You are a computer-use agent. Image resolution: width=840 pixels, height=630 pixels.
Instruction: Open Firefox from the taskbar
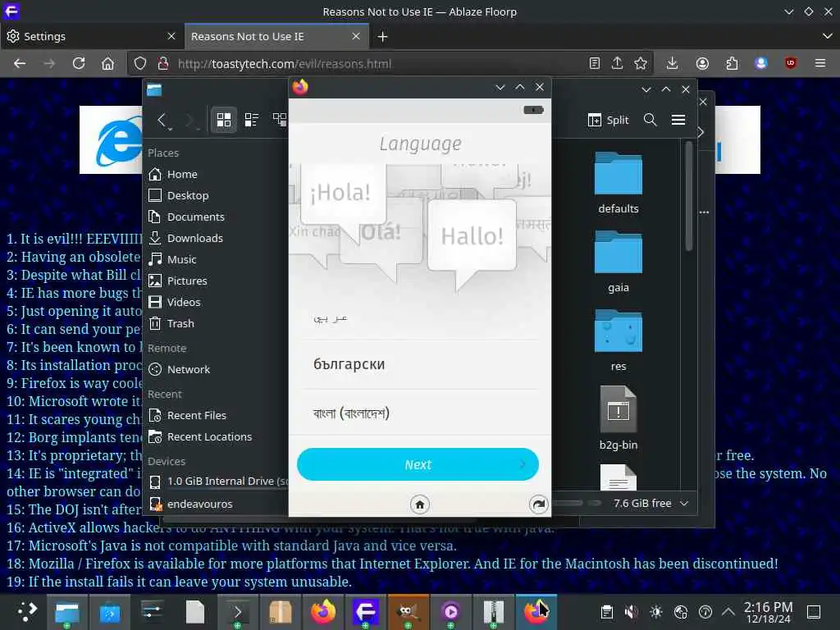[323, 612]
